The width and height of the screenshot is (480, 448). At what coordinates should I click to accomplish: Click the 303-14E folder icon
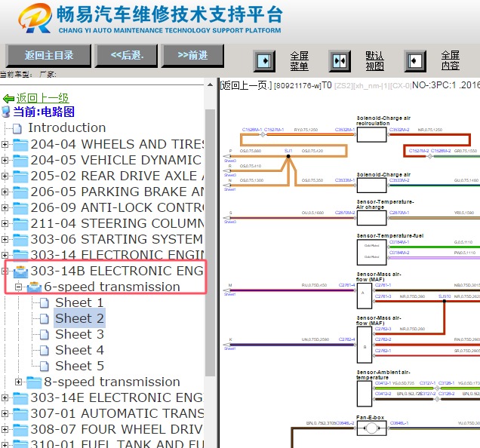click(x=20, y=398)
